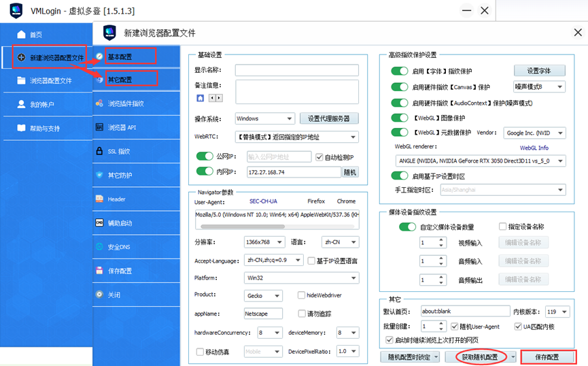Click the home icon next to 首页
588x366 pixels.
coord(21,35)
